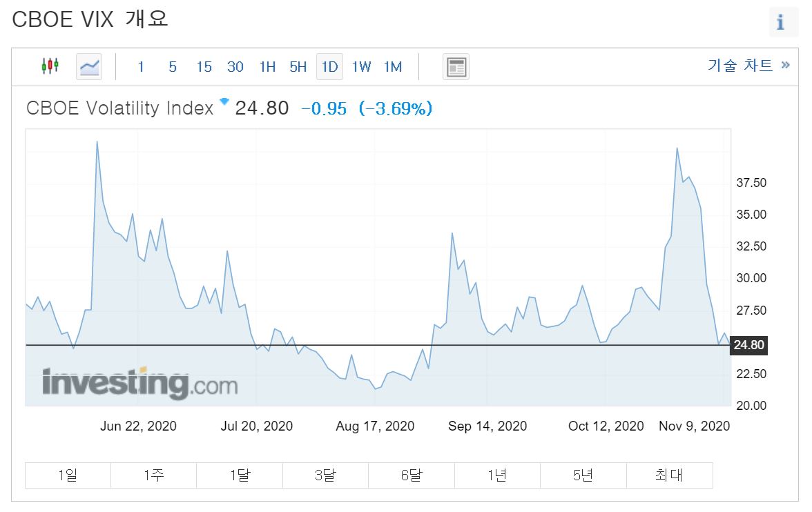The image size is (812, 512).
Task: Select the 1M interval
Action: point(393,67)
